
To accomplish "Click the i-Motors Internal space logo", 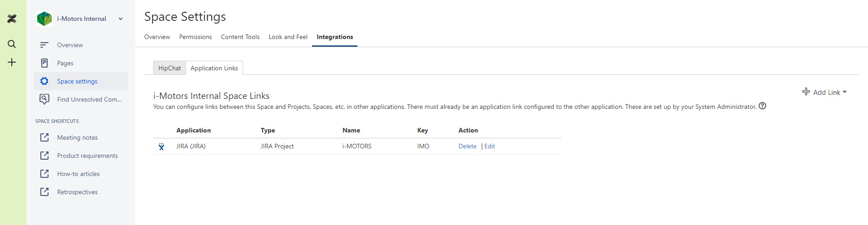I will pyautogui.click(x=44, y=19).
